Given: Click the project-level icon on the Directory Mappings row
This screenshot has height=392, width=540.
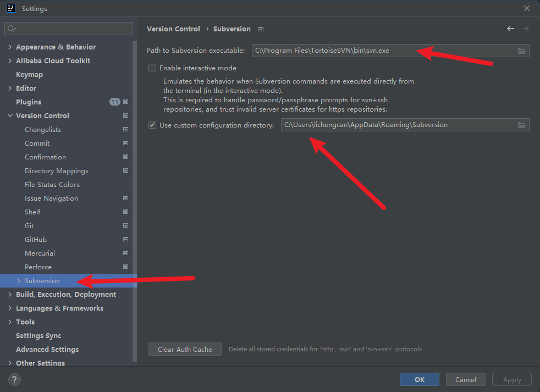Looking at the screenshot, I should [126, 170].
